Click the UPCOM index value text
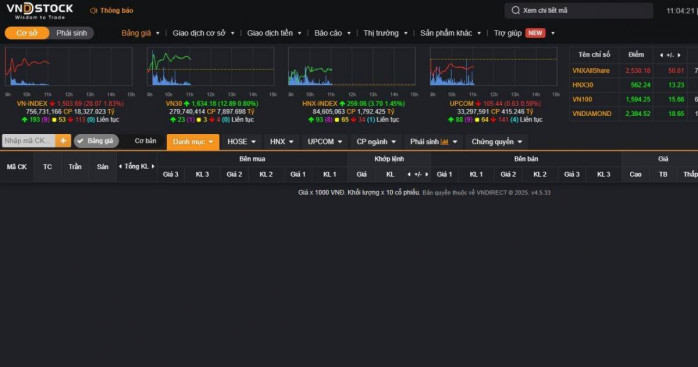The height and width of the screenshot is (367, 698). point(512,103)
